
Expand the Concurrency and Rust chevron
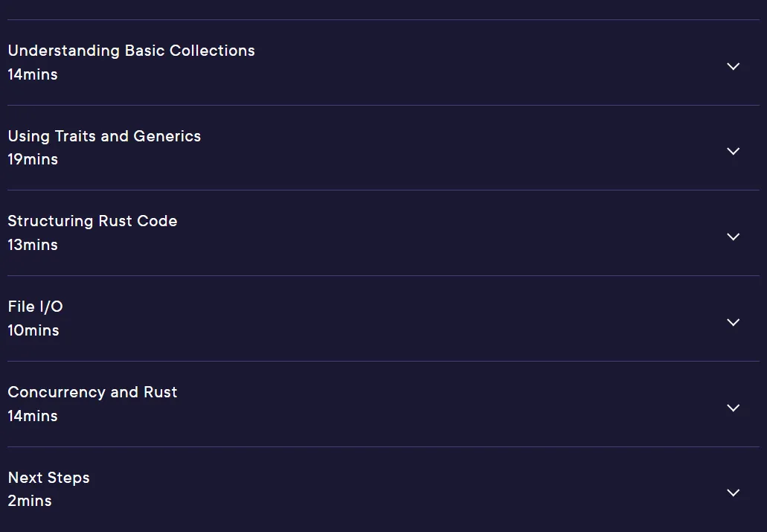point(733,408)
